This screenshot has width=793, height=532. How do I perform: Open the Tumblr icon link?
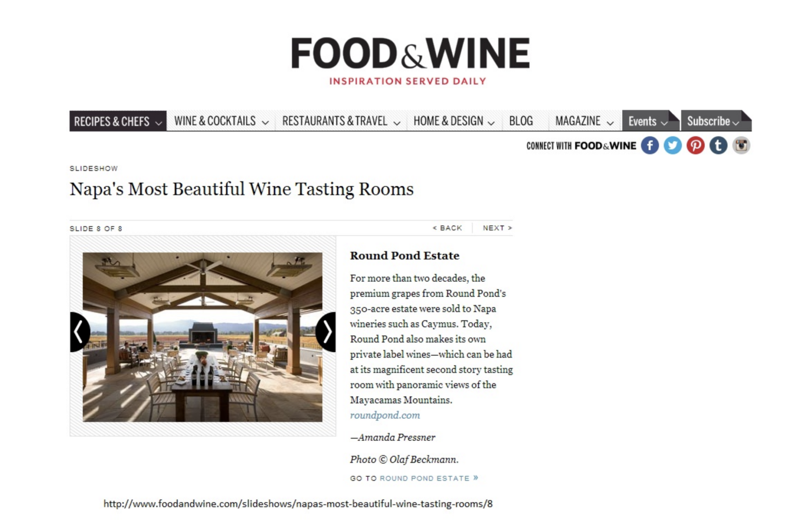(718, 146)
